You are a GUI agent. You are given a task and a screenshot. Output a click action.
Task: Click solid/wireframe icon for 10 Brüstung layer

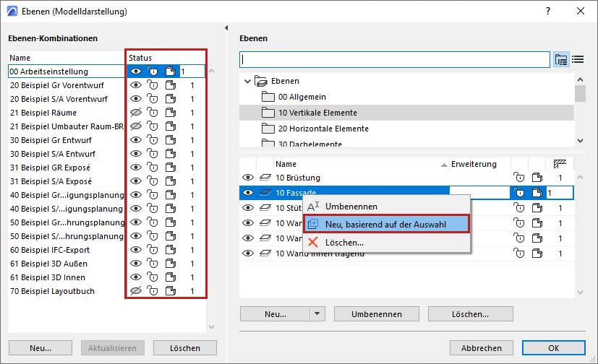click(536, 178)
